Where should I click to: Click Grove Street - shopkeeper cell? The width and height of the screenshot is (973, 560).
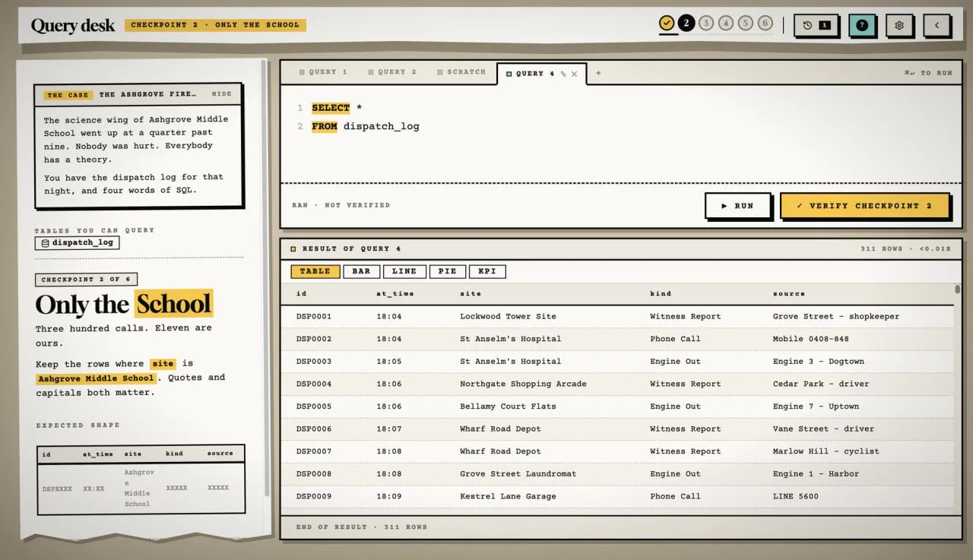(x=836, y=316)
